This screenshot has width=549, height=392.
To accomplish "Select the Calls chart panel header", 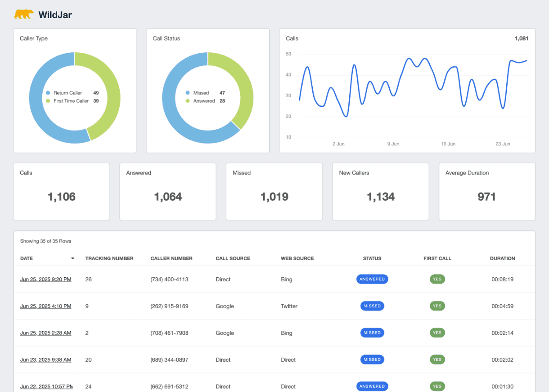I will tap(292, 39).
